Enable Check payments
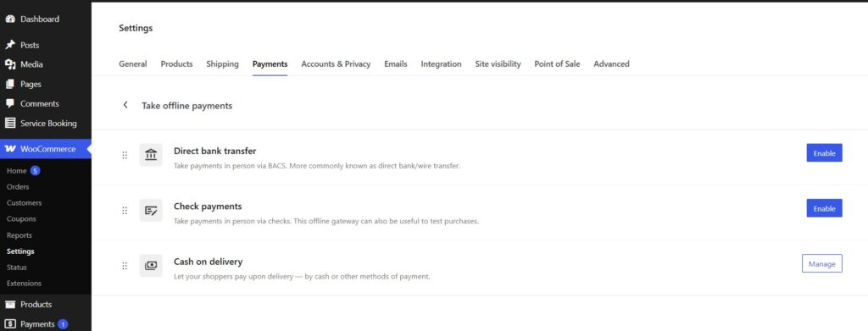 (824, 208)
